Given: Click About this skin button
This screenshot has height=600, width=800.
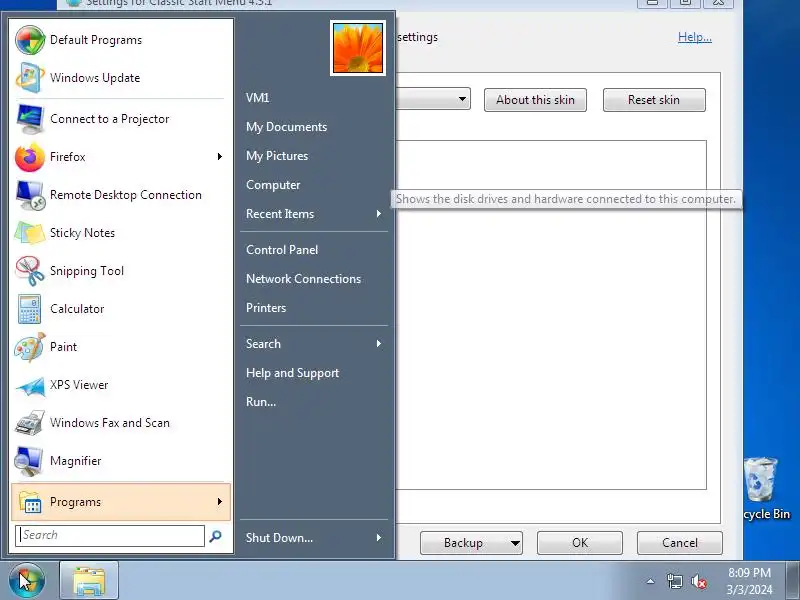Looking at the screenshot, I should coord(535,100).
